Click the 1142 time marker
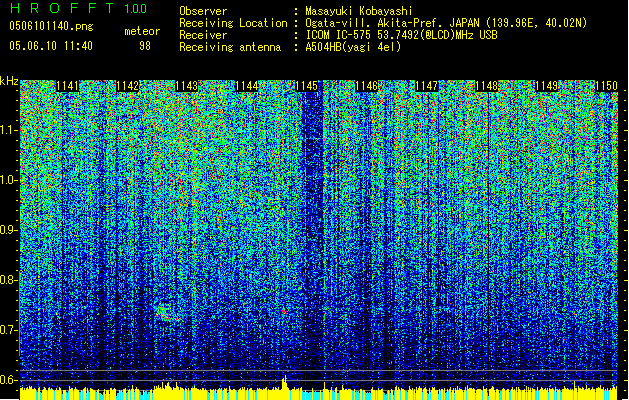The image size is (629, 400). 127,86
